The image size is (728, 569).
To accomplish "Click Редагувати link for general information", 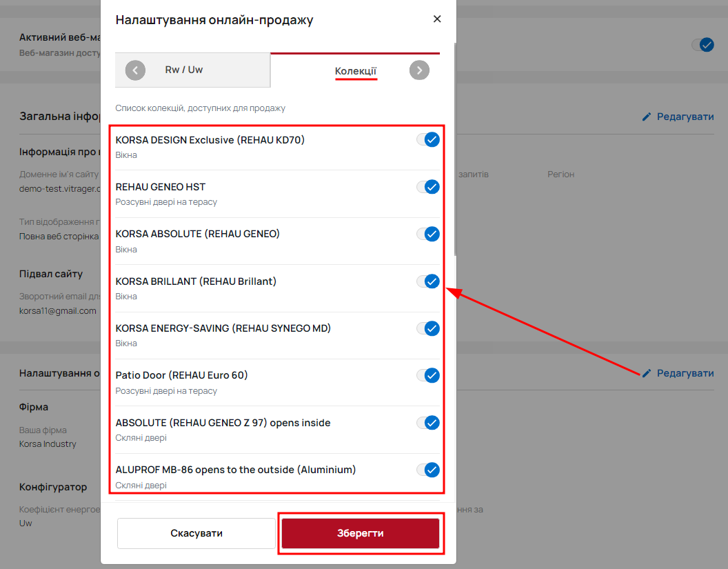I will (685, 117).
